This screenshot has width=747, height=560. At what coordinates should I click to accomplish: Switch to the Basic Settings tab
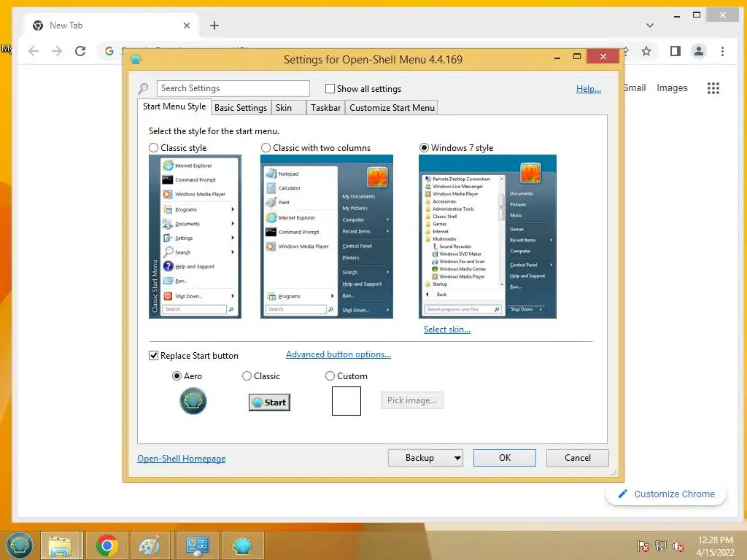coord(241,108)
